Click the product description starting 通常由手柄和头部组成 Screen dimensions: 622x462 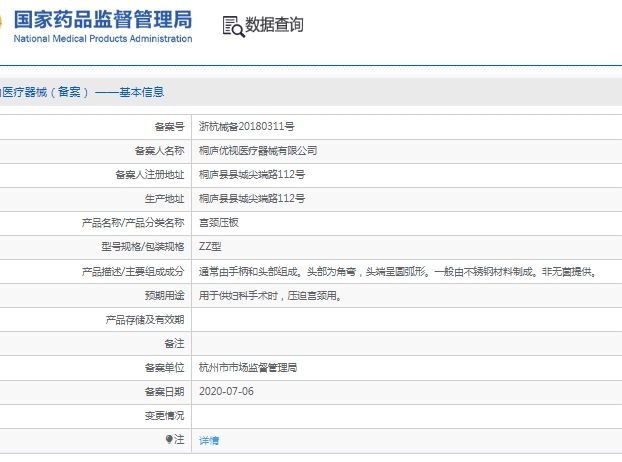pyautogui.click(x=397, y=272)
